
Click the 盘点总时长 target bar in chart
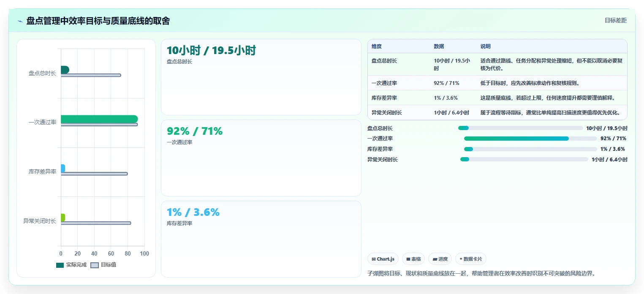(91, 75)
